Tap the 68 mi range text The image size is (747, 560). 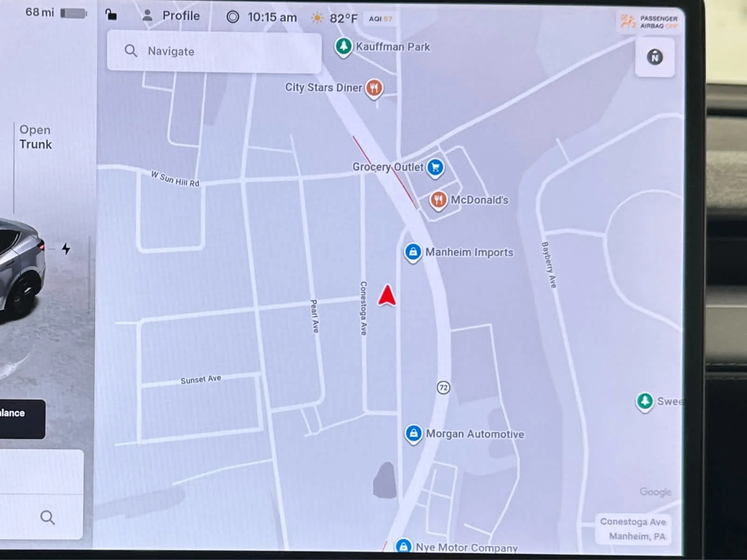(40, 12)
